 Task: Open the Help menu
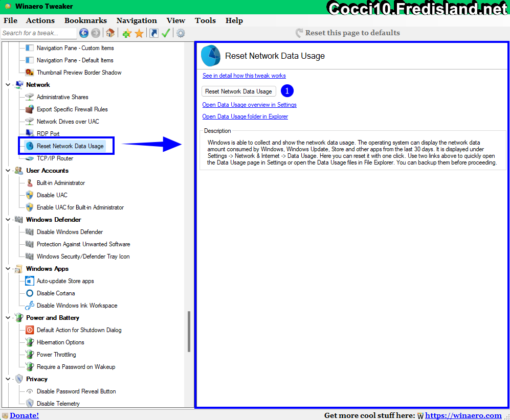coord(234,20)
